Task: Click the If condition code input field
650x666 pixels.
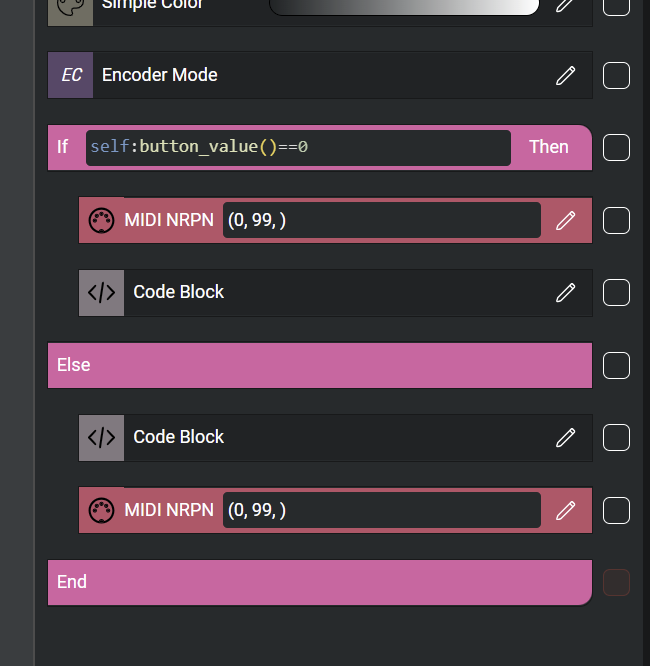Action: [x=298, y=147]
